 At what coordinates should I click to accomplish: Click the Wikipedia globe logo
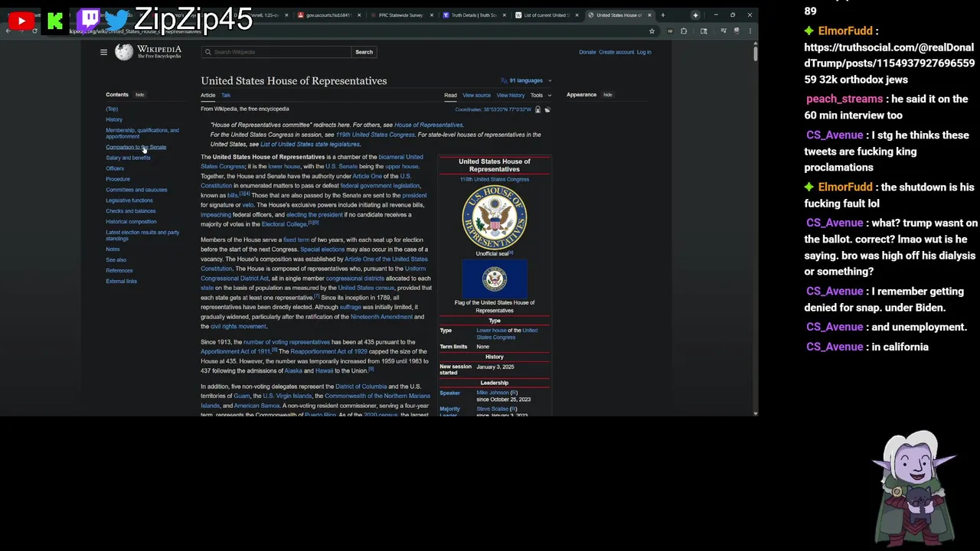click(x=123, y=51)
